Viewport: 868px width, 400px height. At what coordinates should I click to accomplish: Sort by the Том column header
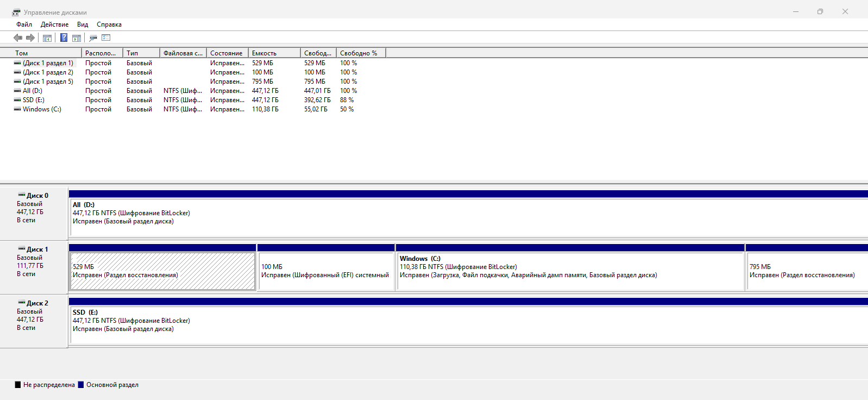[x=41, y=53]
